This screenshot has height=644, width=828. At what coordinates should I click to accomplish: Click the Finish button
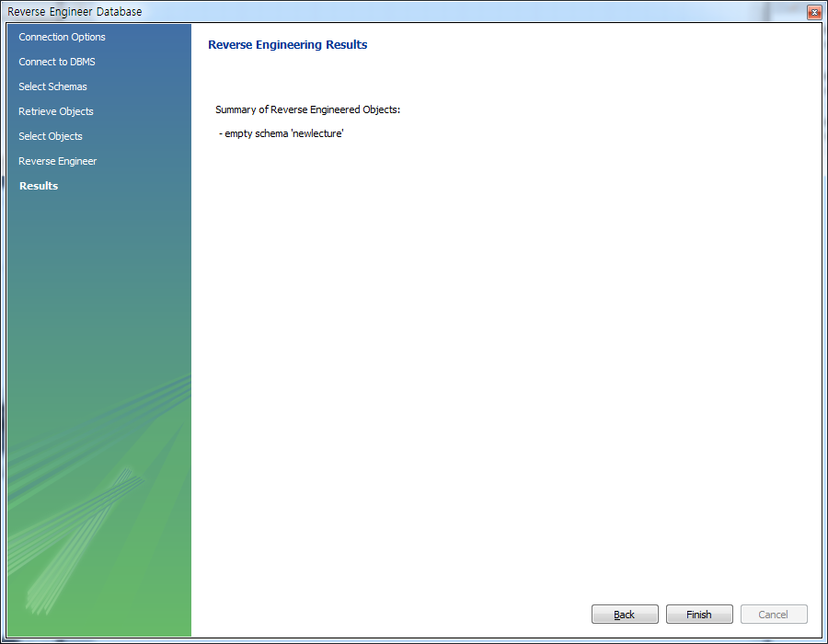(x=699, y=614)
